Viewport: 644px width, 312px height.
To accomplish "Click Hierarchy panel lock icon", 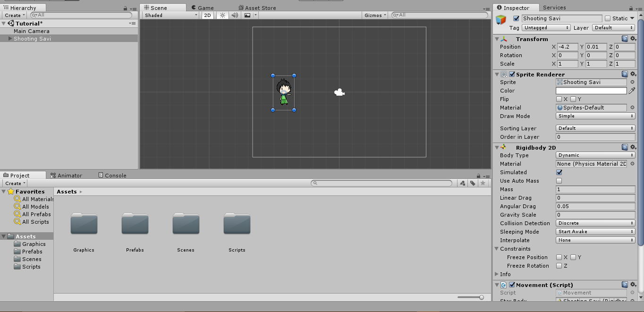I will pos(125,8).
